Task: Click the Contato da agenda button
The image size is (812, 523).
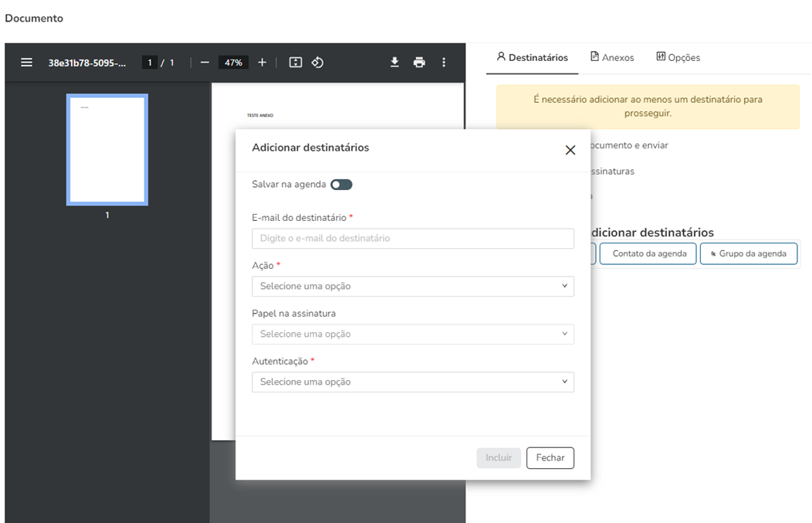Action: (648, 254)
